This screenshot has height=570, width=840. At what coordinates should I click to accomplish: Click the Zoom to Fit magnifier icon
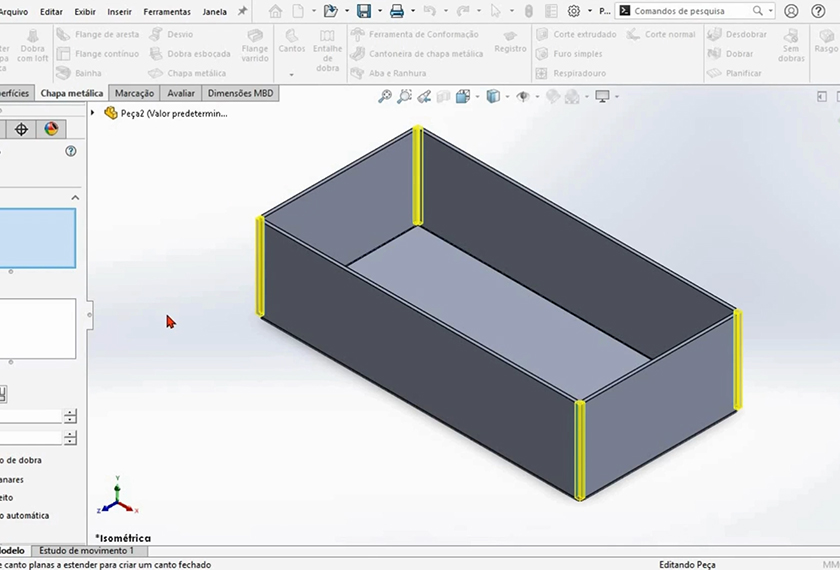click(385, 97)
